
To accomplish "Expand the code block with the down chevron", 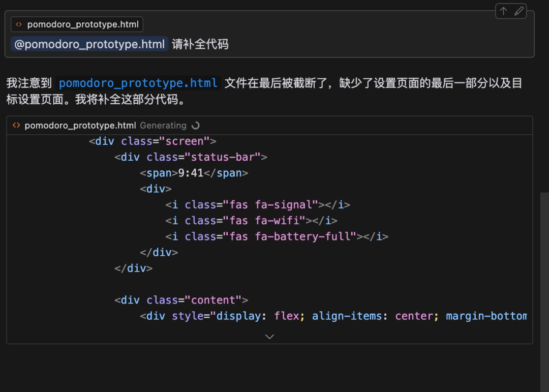I will click(x=269, y=336).
